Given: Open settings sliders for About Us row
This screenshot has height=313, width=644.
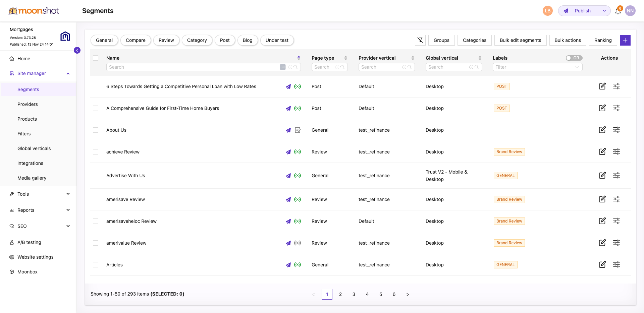Looking at the screenshot, I should [616, 130].
